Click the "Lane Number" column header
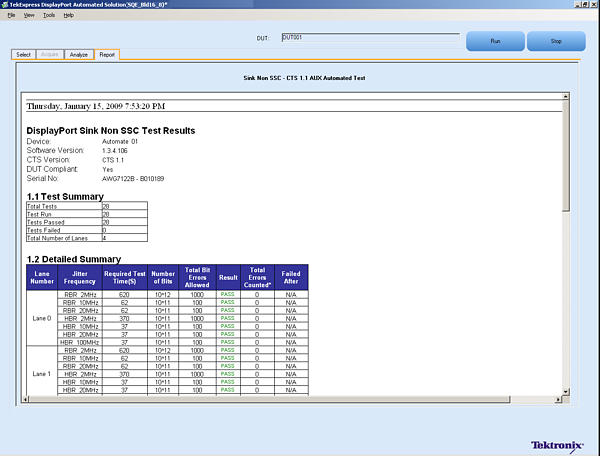The height and width of the screenshot is (456, 600). click(42, 277)
